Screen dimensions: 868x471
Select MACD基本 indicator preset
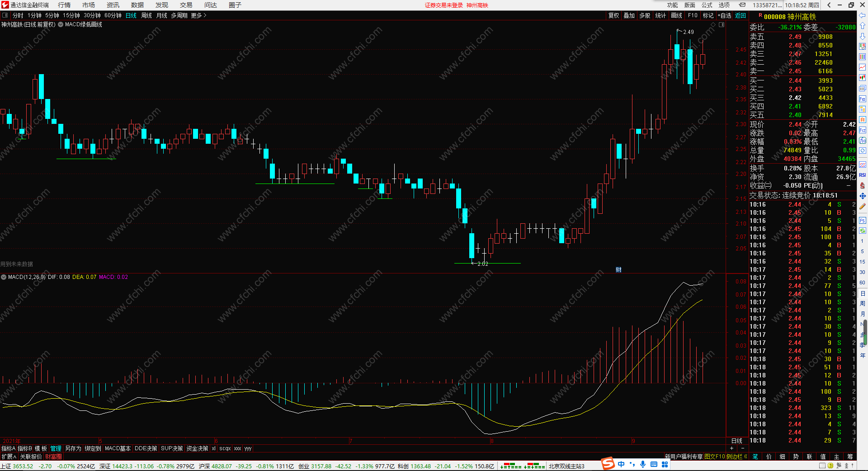pyautogui.click(x=118, y=448)
